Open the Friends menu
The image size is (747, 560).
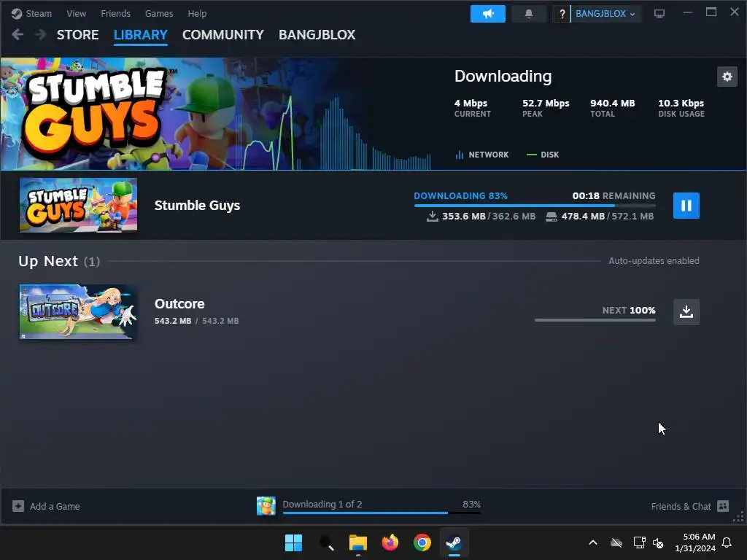pyautogui.click(x=115, y=13)
